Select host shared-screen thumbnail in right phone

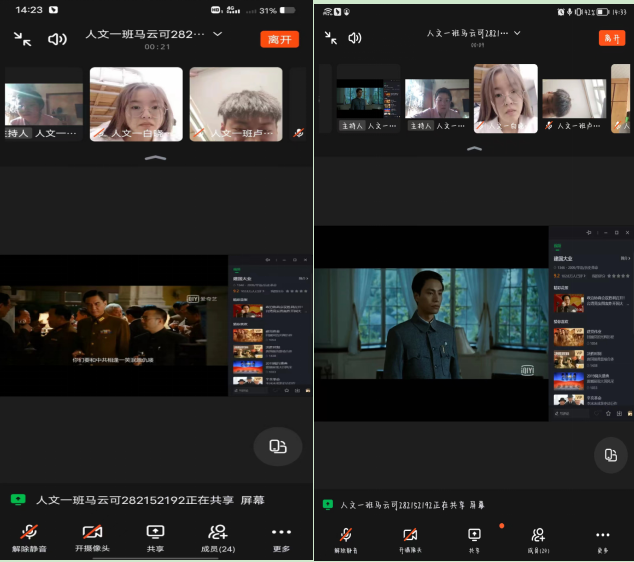[x=368, y=98]
